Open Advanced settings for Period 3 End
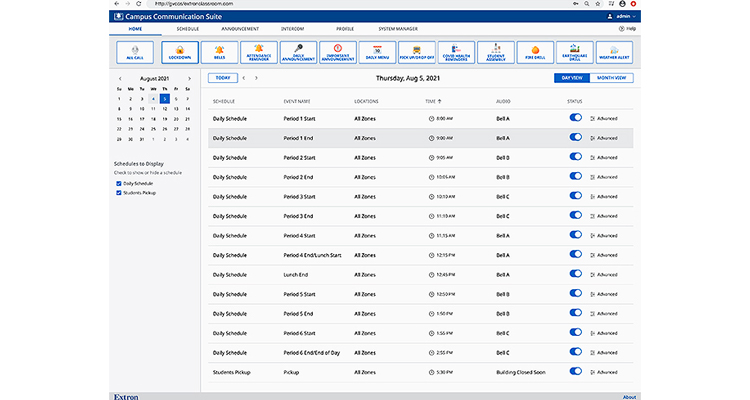The width and height of the screenshot is (750, 400). [x=604, y=216]
